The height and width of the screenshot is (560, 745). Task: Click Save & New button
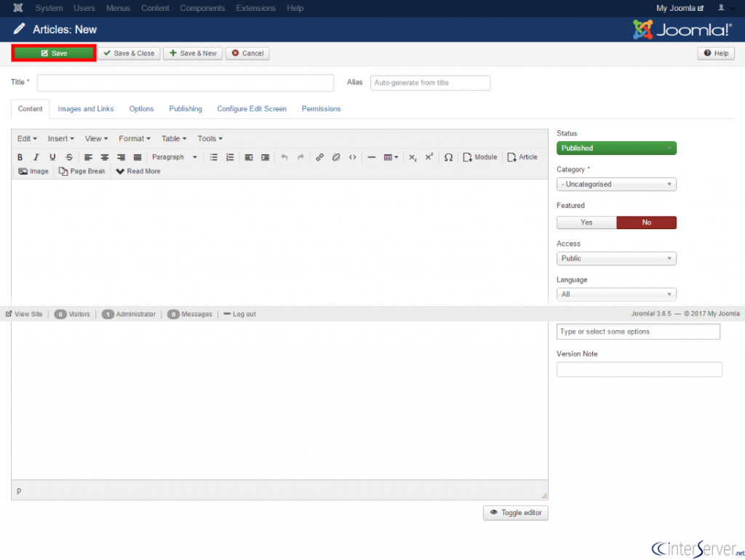[193, 53]
